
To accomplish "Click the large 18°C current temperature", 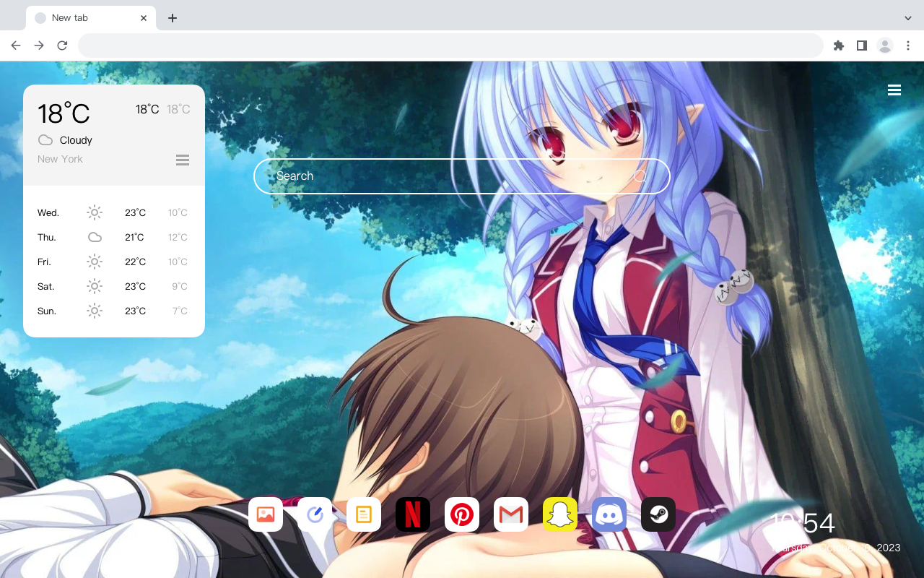I will click(x=64, y=113).
